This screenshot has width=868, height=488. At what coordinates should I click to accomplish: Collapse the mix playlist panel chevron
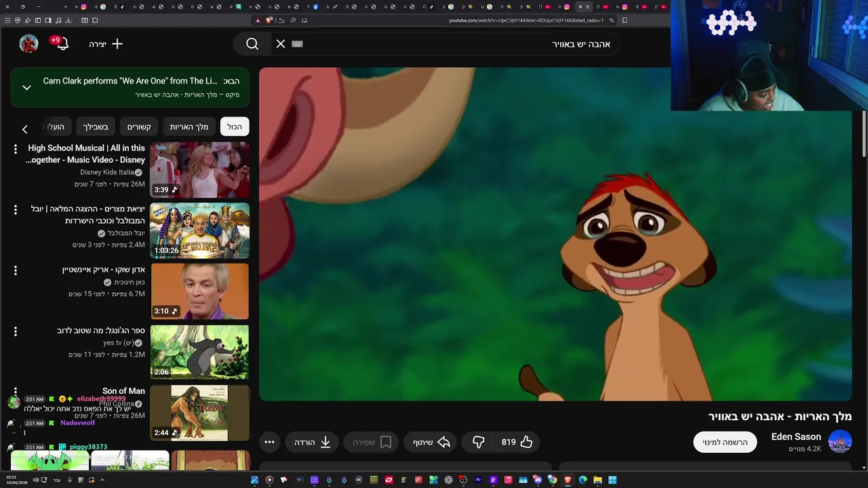(26, 87)
